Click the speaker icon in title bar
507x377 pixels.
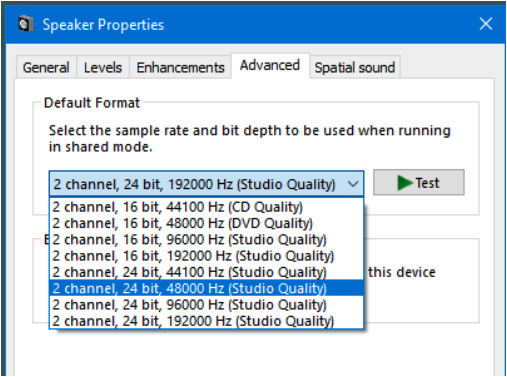(x=26, y=24)
